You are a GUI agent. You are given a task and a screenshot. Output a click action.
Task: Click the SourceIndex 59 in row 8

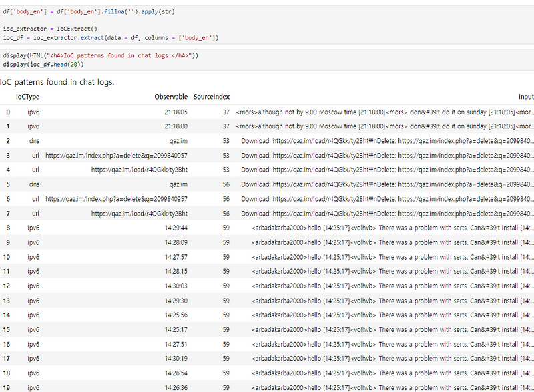[x=226, y=228]
